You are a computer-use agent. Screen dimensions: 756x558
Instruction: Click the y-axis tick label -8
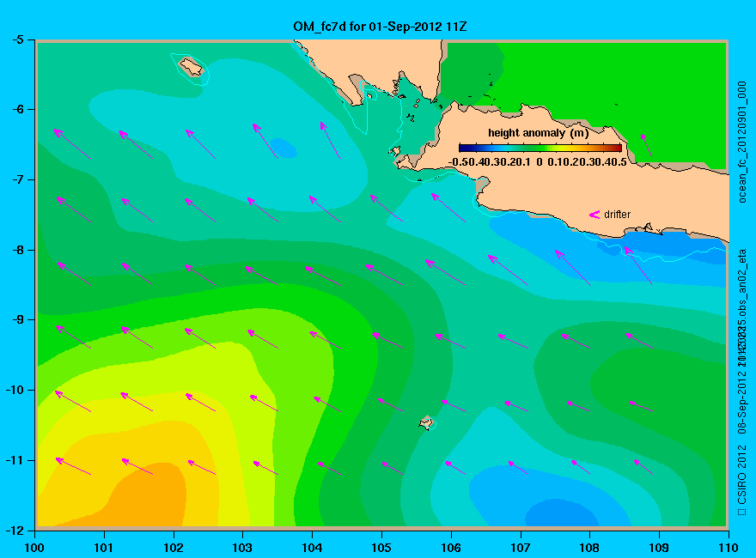[x=17, y=250]
